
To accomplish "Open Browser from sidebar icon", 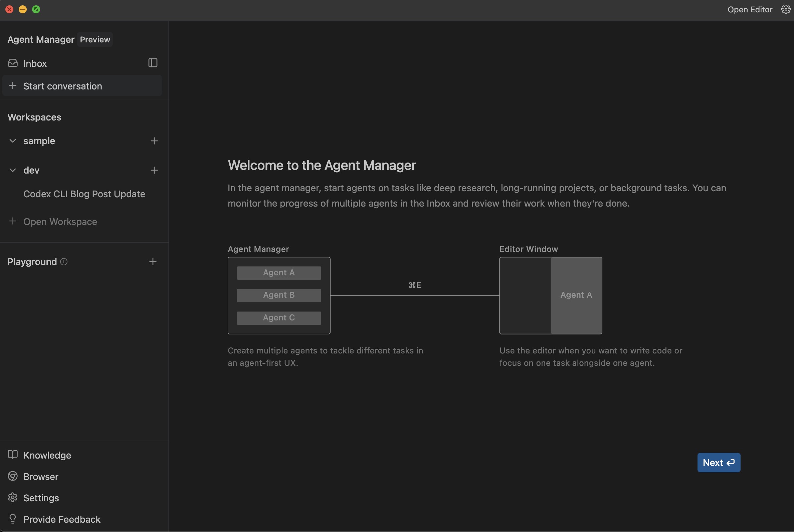I will click(x=13, y=476).
